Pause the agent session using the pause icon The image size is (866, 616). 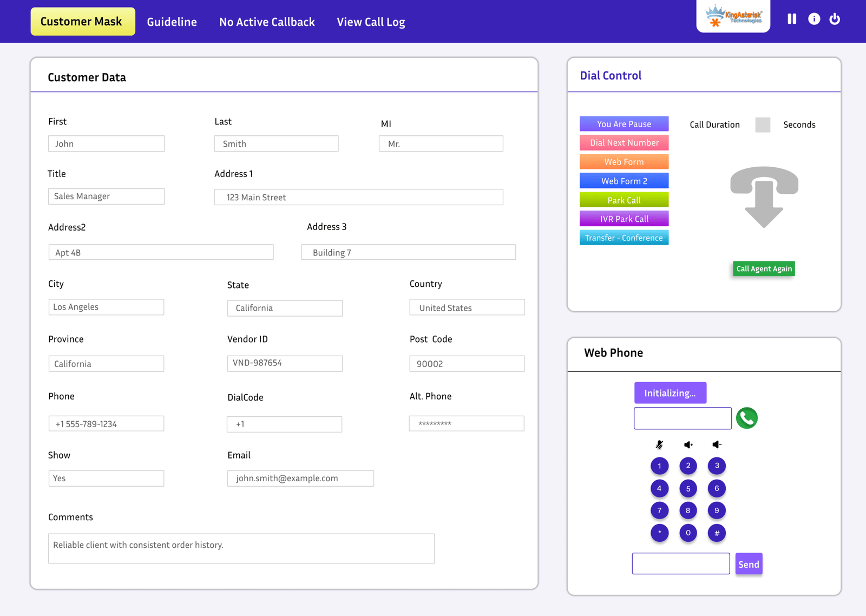pyautogui.click(x=791, y=18)
